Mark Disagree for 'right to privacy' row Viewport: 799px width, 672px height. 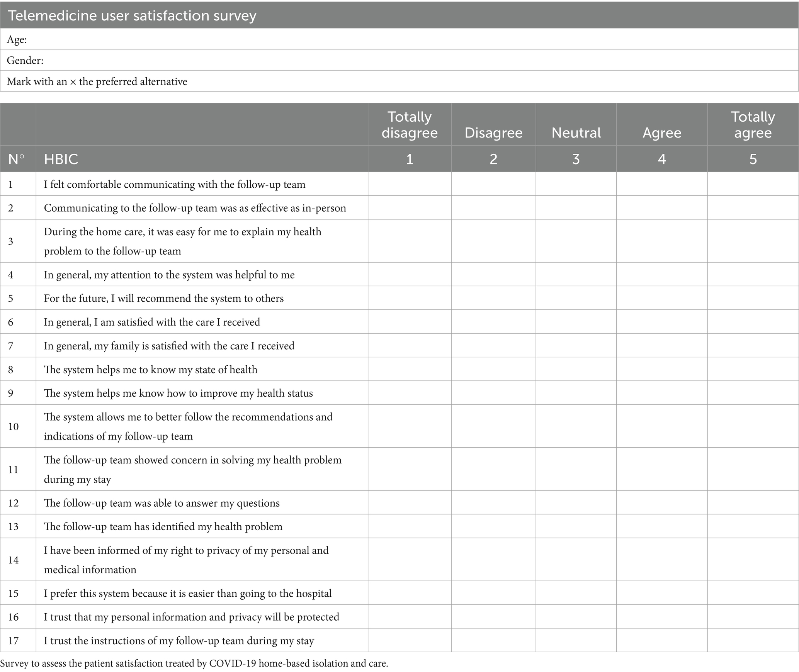tap(493, 560)
